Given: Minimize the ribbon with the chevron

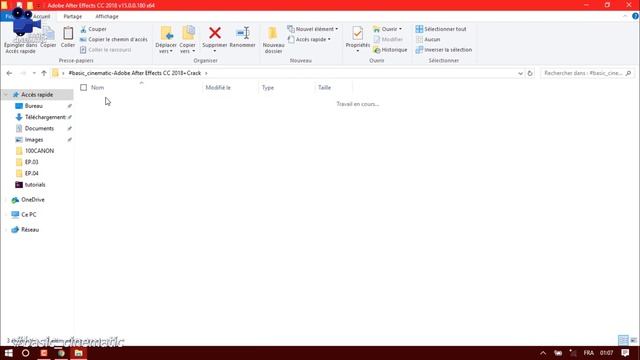Looking at the screenshot, I should point(625,16).
